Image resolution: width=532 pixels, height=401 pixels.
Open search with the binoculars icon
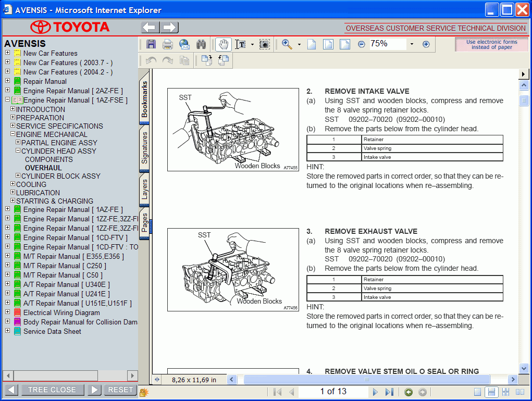click(201, 44)
